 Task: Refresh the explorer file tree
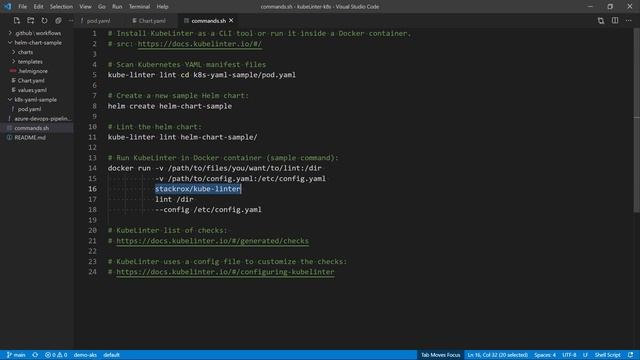point(44,20)
